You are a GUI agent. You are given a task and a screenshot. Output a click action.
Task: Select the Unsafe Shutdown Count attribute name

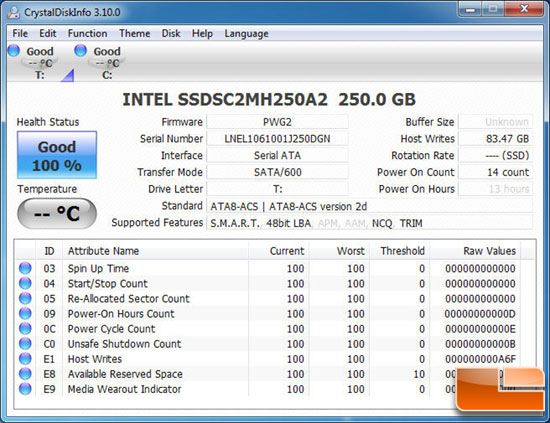tap(124, 344)
